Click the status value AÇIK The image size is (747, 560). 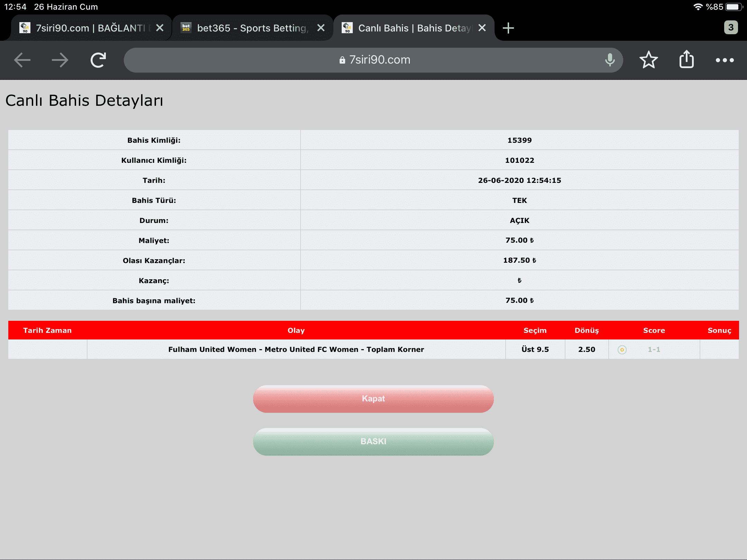(x=519, y=221)
